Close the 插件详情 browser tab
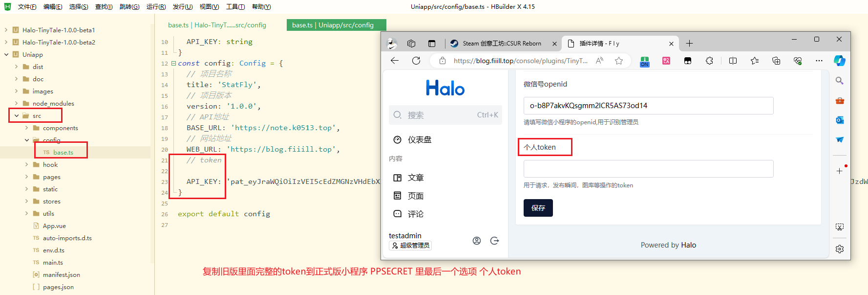This screenshot has width=868, height=295. [x=671, y=44]
